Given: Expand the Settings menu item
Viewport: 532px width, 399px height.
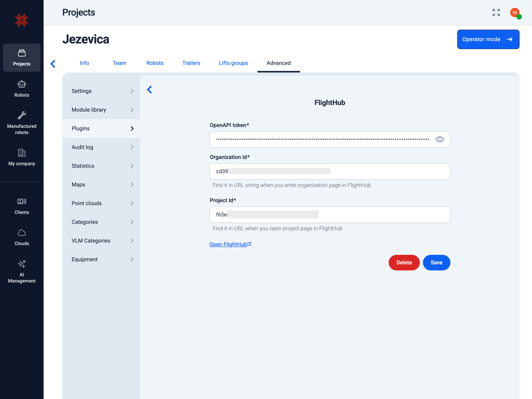Looking at the screenshot, I should click(101, 91).
